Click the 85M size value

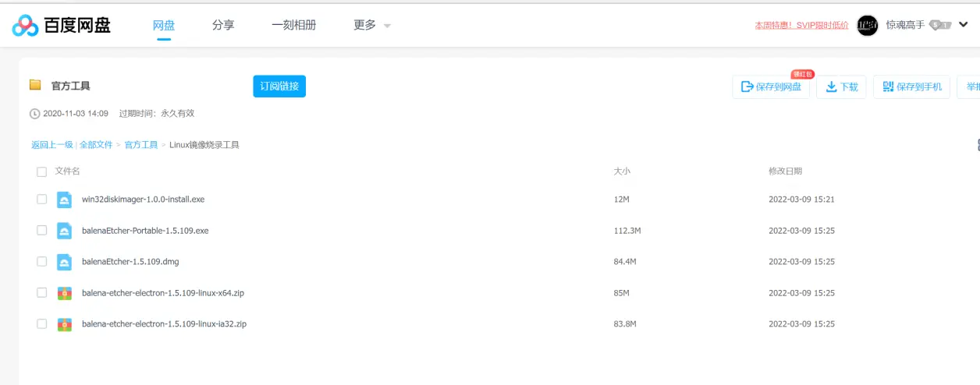622,293
